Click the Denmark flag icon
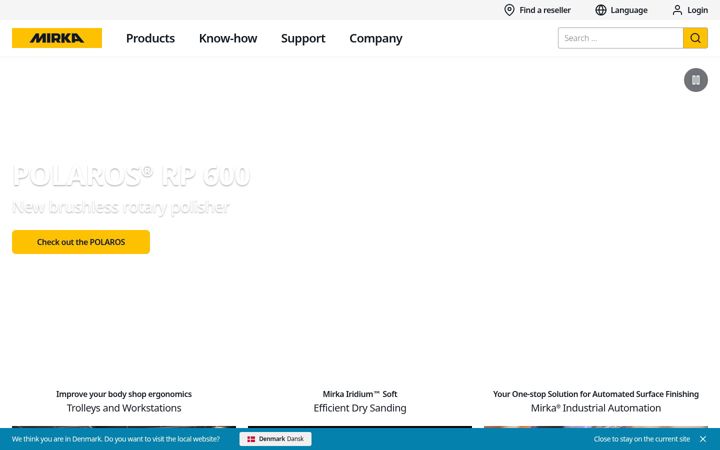Image resolution: width=720 pixels, height=450 pixels. pos(251,439)
